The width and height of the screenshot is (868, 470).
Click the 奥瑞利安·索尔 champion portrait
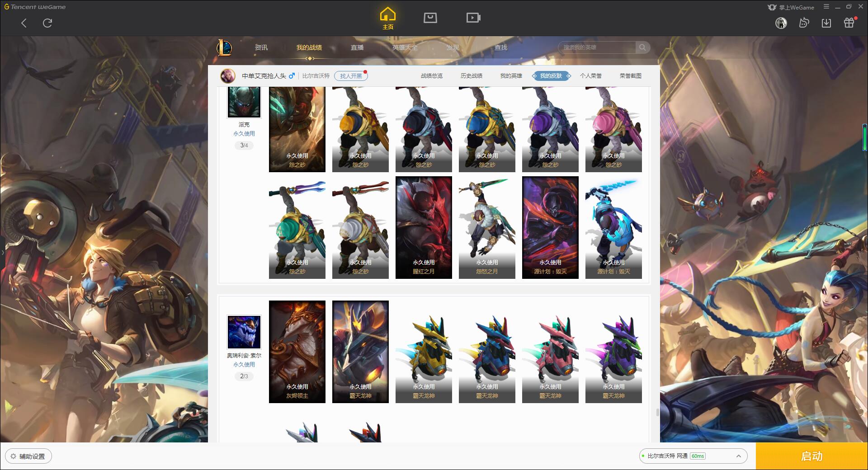(244, 332)
